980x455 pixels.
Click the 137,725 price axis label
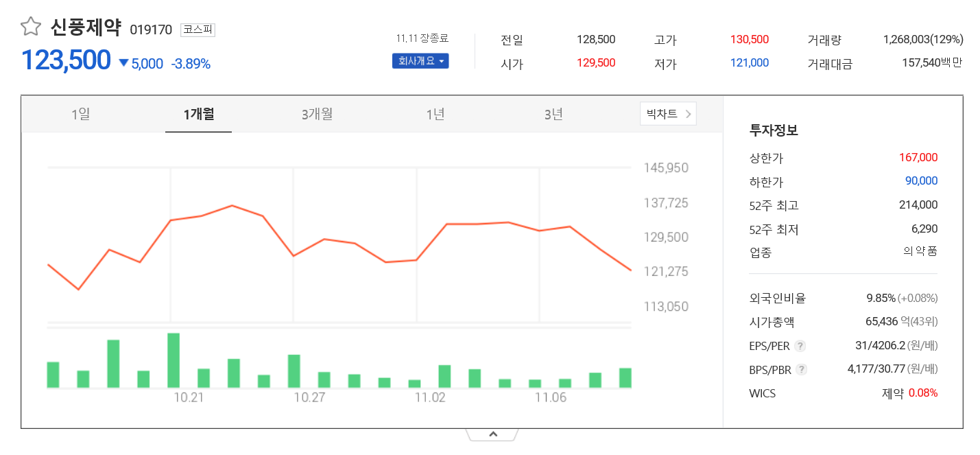click(666, 203)
